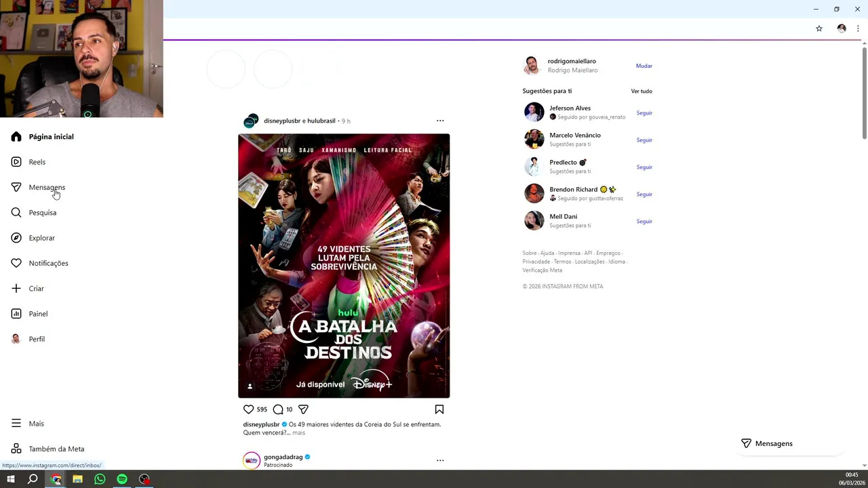Open options menu for the disneyplusbr post
The height and width of the screenshot is (488, 868).
pos(440,121)
